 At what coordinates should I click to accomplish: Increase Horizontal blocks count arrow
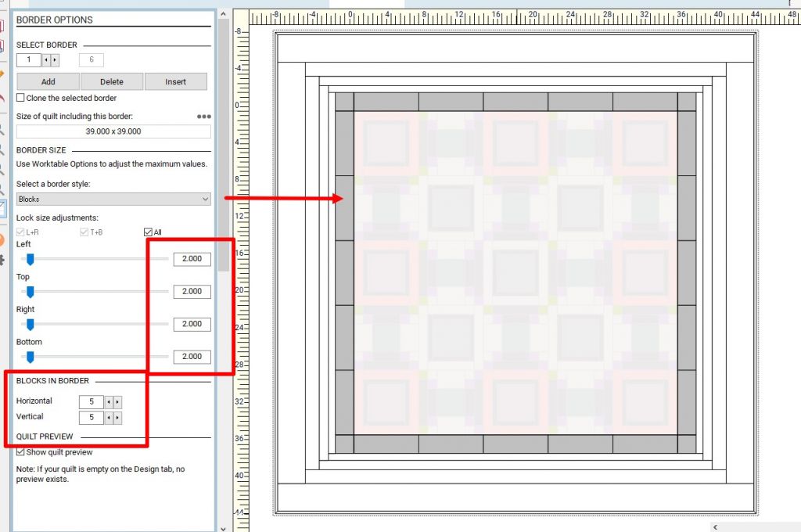point(117,402)
